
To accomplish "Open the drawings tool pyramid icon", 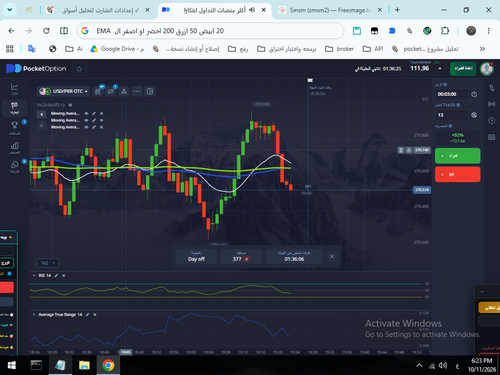I will (x=124, y=91).
